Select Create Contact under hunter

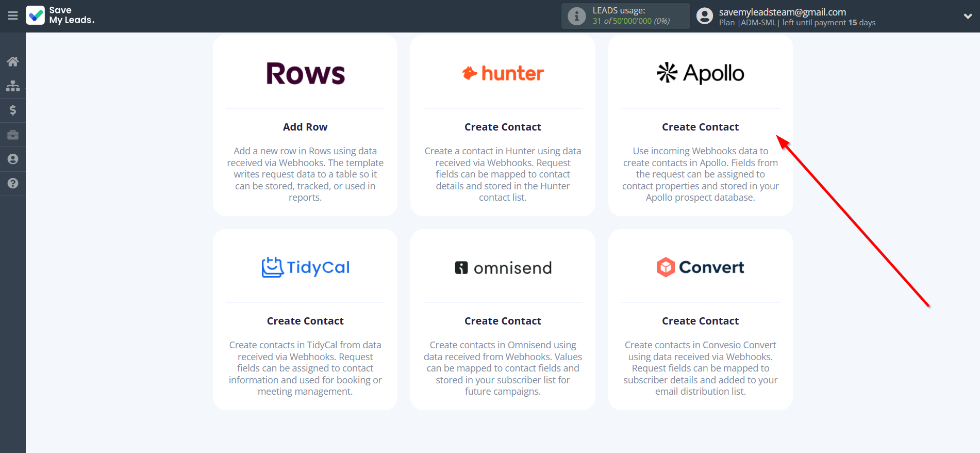pyautogui.click(x=503, y=127)
